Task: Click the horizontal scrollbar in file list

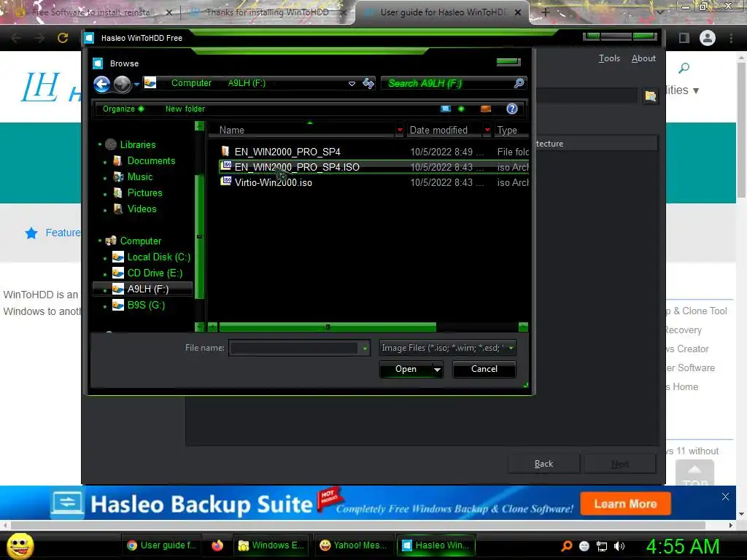Action: click(x=328, y=327)
